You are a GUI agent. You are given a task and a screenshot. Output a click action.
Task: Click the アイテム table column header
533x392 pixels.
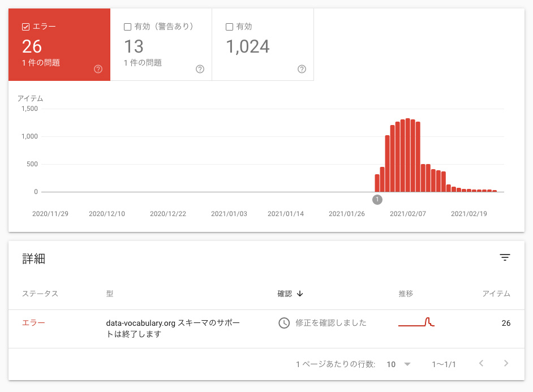click(496, 294)
